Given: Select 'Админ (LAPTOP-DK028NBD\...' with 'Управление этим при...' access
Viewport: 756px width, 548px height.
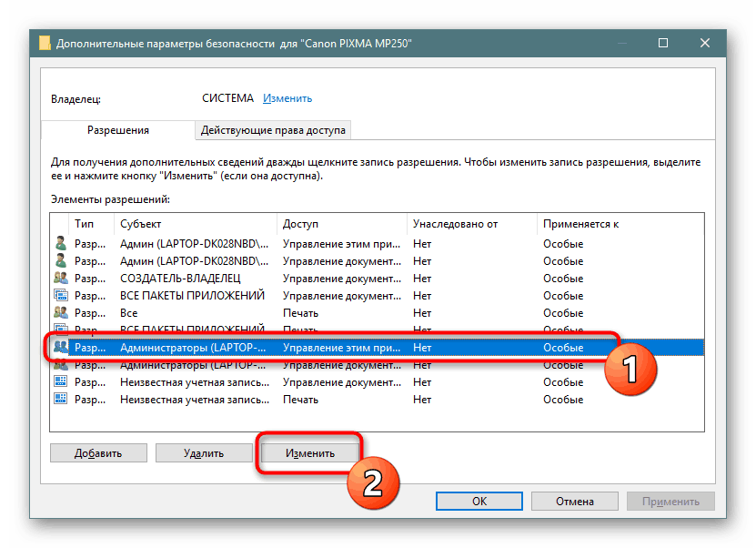Looking at the screenshot, I should point(195,244).
